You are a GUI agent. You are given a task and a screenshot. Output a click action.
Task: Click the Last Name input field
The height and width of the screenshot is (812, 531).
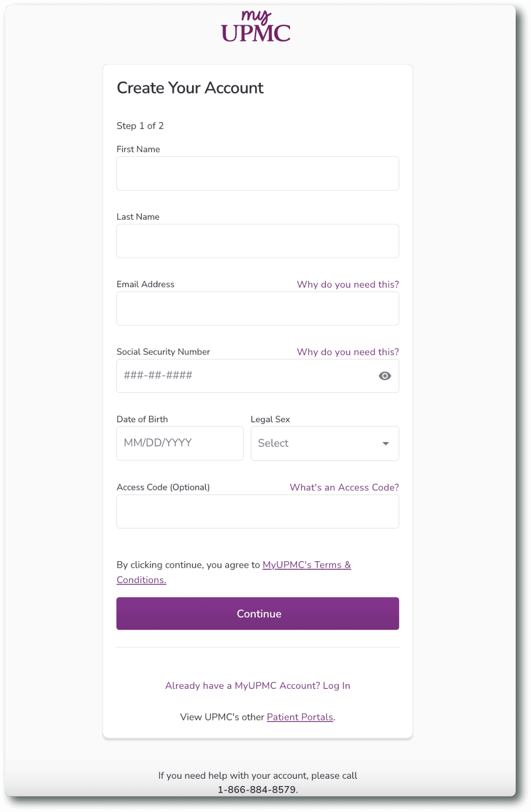click(x=257, y=241)
